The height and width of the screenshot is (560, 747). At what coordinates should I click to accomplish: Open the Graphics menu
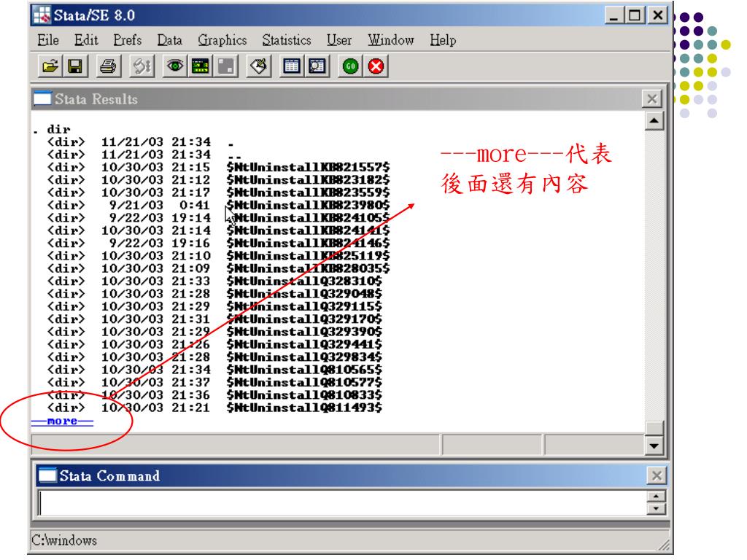click(x=222, y=40)
